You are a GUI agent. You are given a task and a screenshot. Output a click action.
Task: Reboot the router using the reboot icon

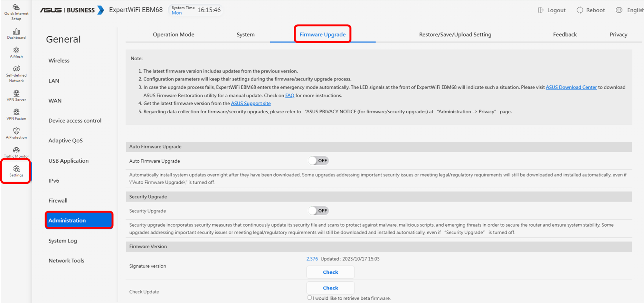tap(580, 10)
